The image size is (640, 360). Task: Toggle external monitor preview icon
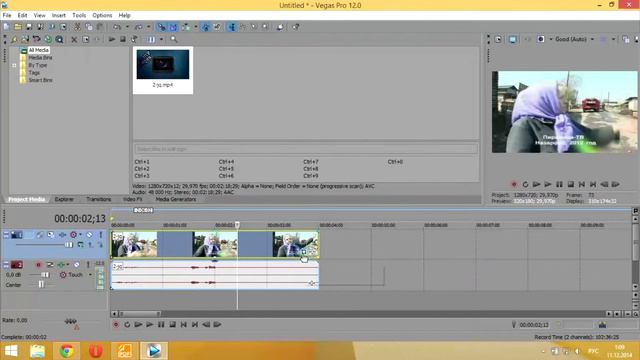pyautogui.click(x=513, y=40)
